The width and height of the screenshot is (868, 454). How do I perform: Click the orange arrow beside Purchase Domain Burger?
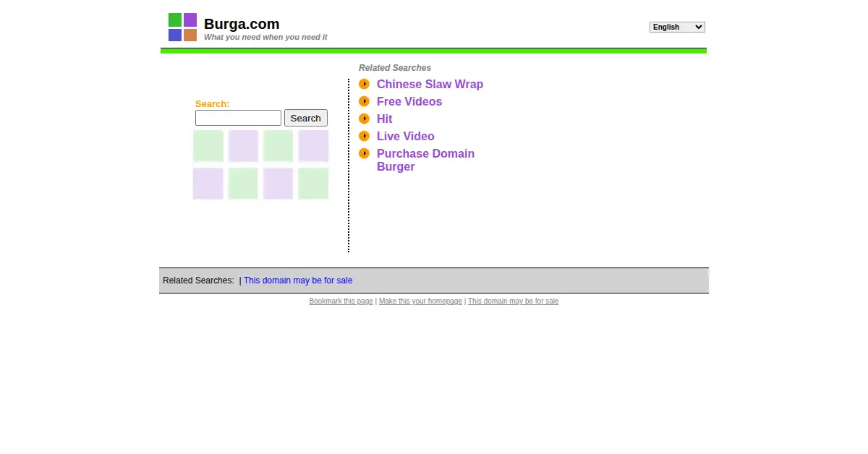point(364,153)
